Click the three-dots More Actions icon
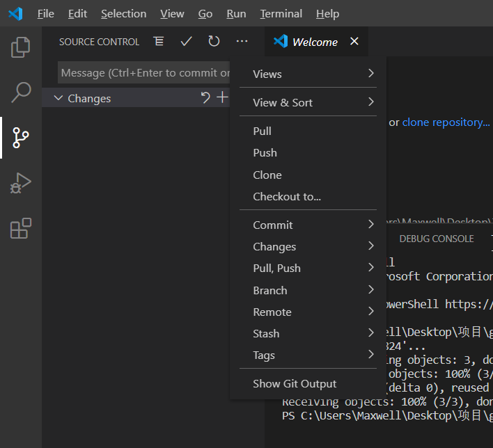This screenshot has height=448, width=493. point(242,41)
